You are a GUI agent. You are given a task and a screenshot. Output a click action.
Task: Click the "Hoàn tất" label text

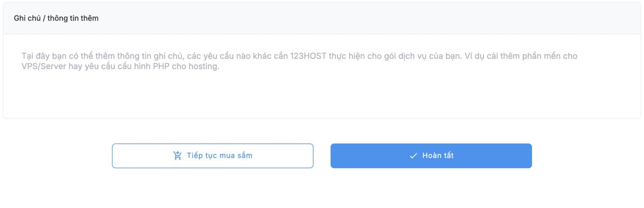pos(438,156)
